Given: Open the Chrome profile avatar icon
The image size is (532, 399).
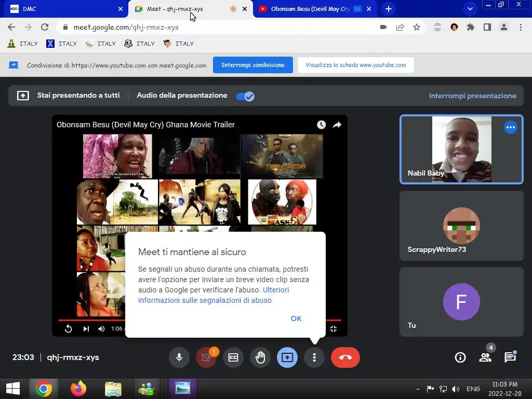Looking at the screenshot, I should click(x=504, y=27).
